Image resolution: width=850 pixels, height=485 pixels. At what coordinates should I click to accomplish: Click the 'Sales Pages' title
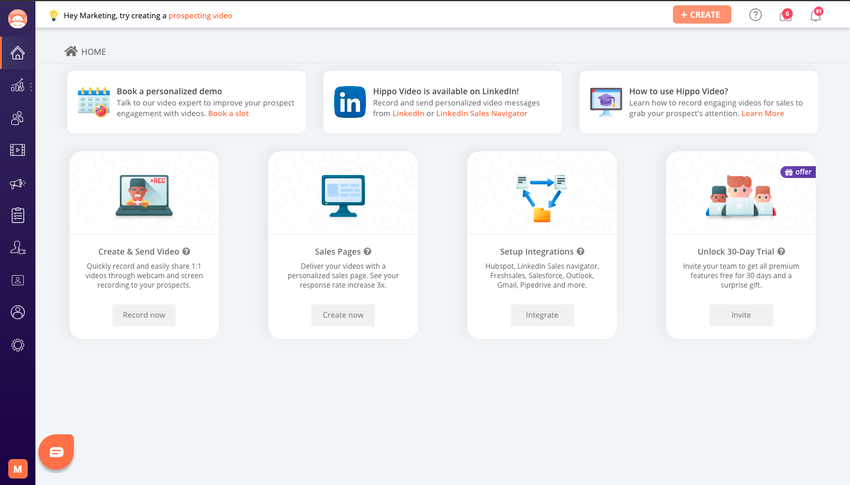337,251
